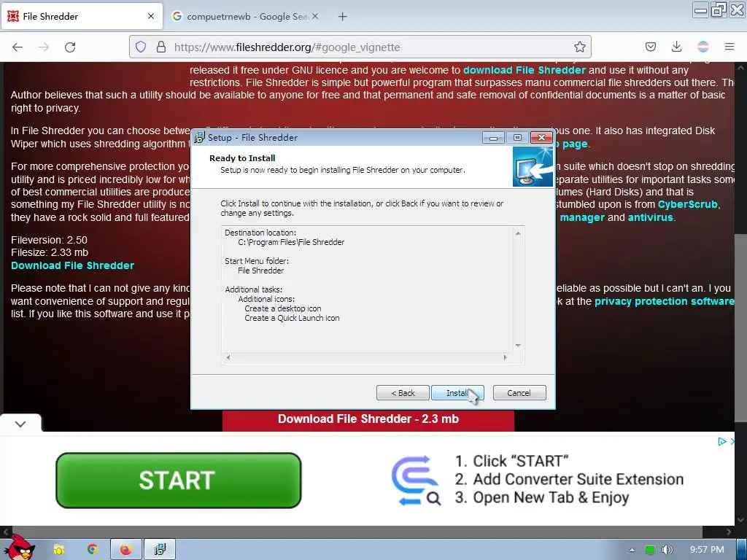The width and height of the screenshot is (747, 560).
Task: Switch to the File Shredder browser tab
Action: 81,16
